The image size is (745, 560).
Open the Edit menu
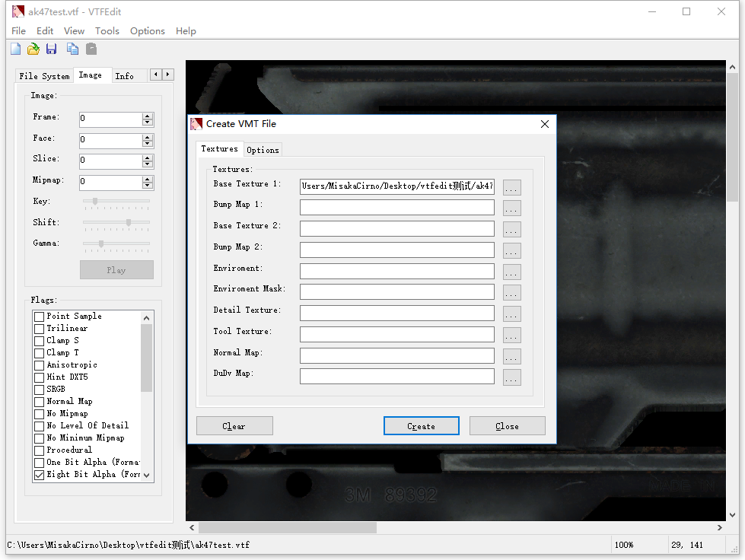(x=45, y=31)
